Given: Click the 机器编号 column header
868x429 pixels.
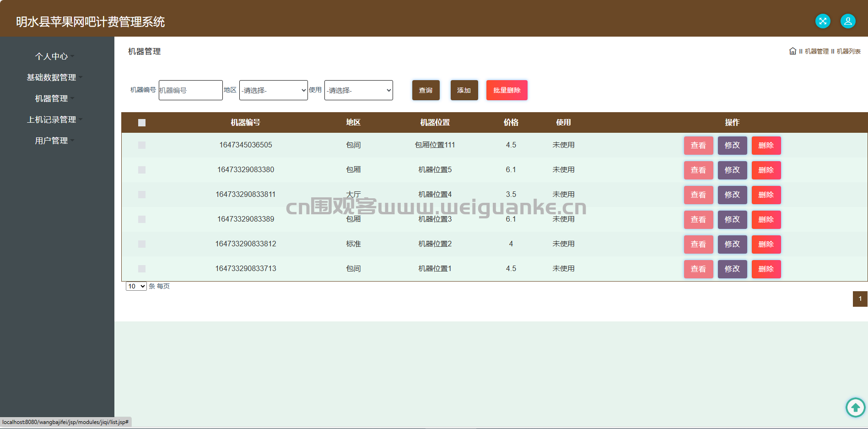Looking at the screenshot, I should (246, 123).
